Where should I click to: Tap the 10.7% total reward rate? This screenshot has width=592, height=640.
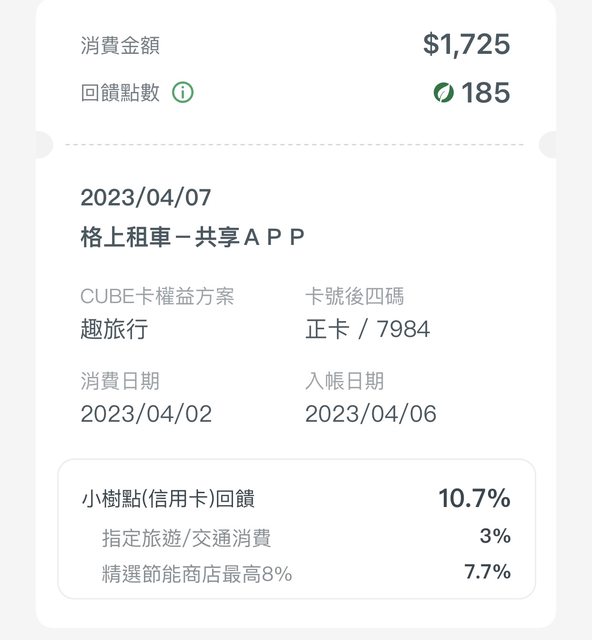point(474,498)
